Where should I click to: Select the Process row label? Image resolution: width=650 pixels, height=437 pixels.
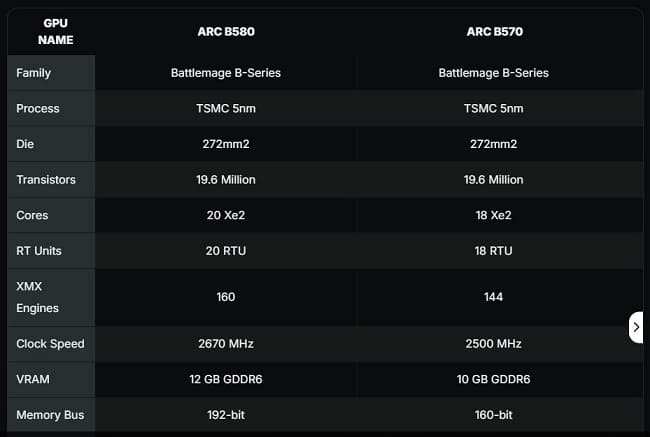tap(38, 108)
